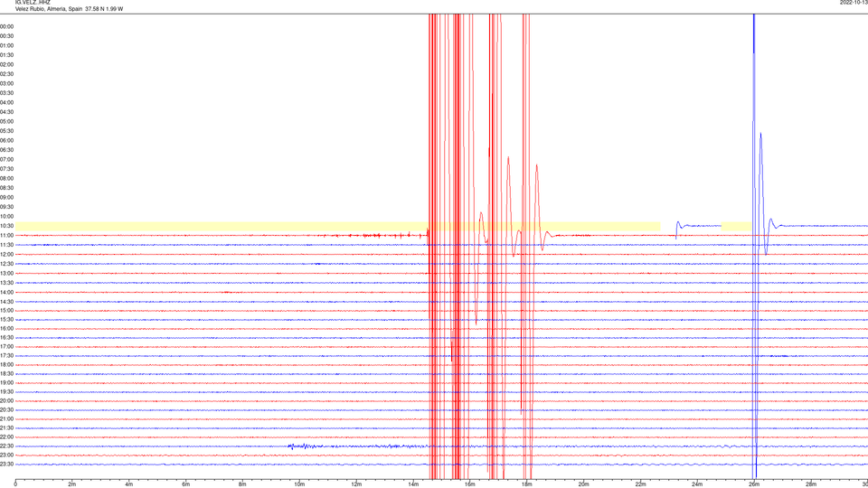Click the 11:00 time row label
868x488 pixels.
tap(6, 236)
